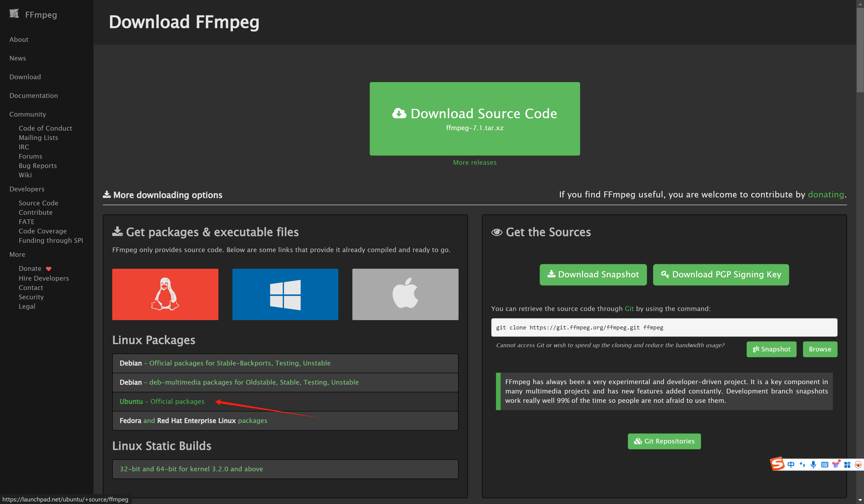The image size is (864, 504).
Task: Open Bug Reports under Community
Action: point(38,165)
